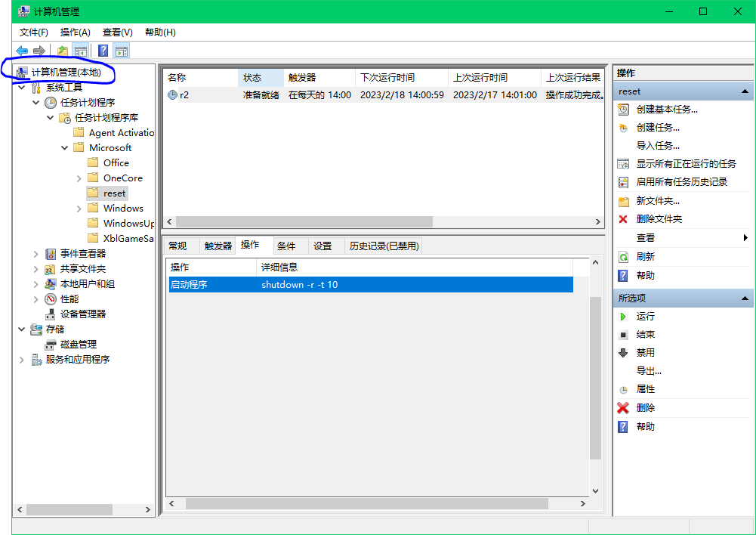Click the 本地用户和组 icon
Image resolution: width=756 pixels, height=535 pixels.
point(50,284)
